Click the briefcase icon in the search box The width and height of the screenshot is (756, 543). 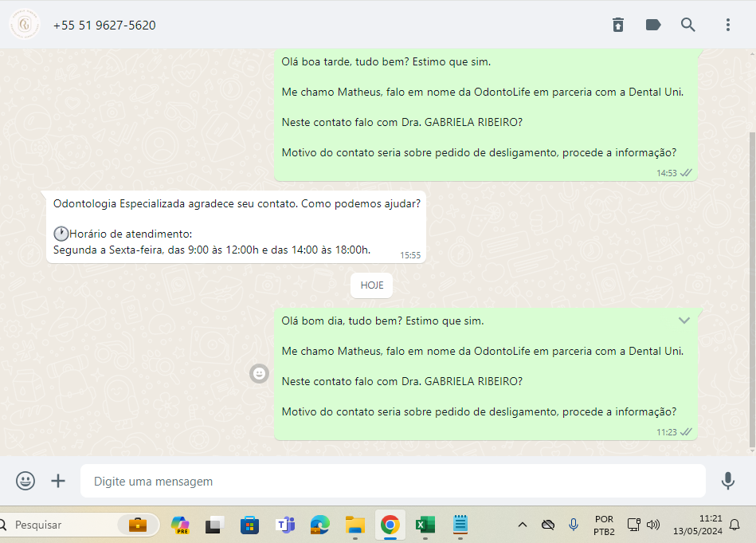point(137,525)
